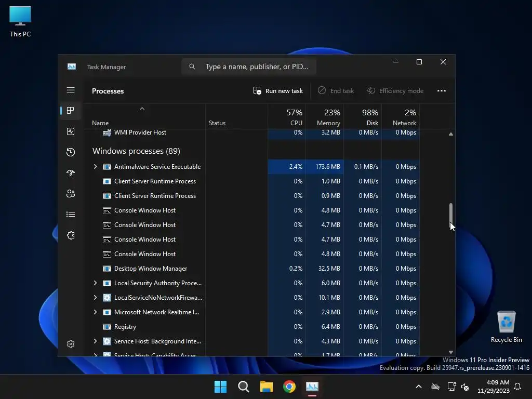This screenshot has width=532, height=399.
Task: Click Run new task button
Action: tap(278, 90)
